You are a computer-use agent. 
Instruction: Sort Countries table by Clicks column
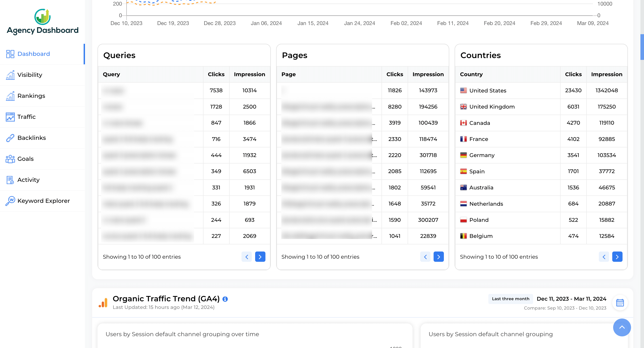click(x=573, y=74)
